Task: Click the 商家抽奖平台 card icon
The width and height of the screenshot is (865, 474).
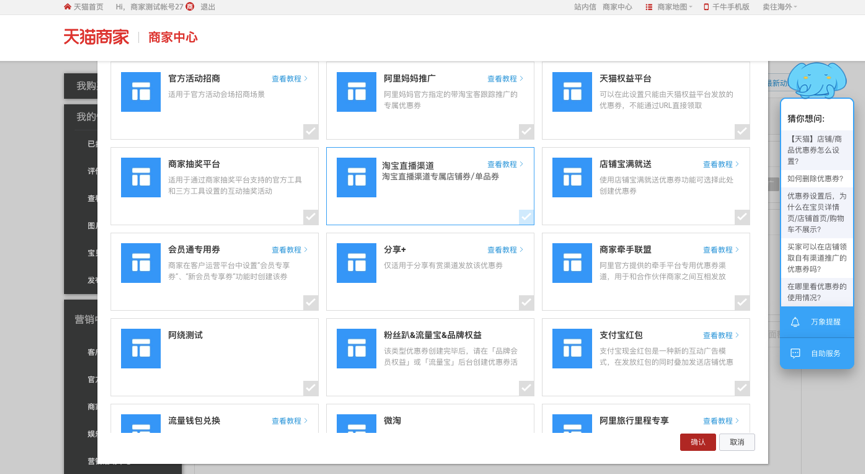Action: [x=141, y=177]
